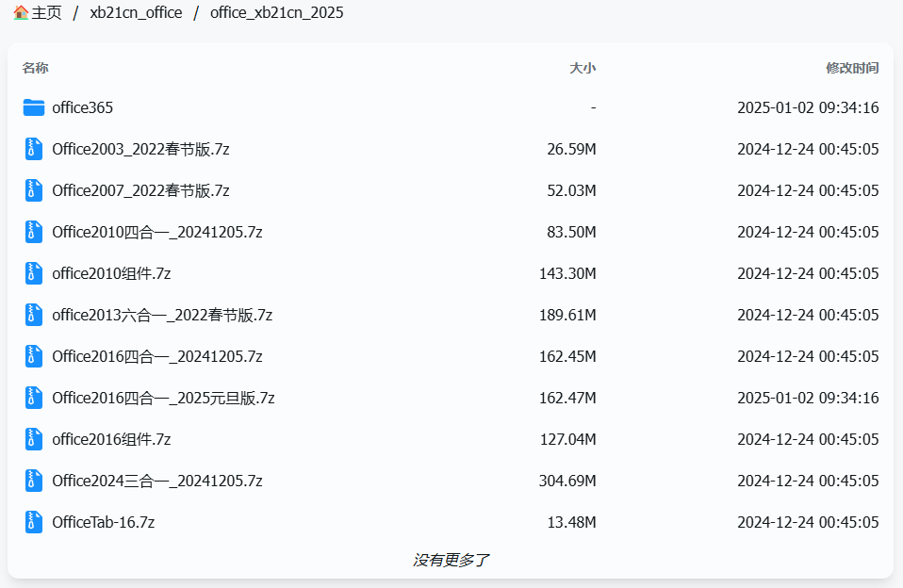Open office2013六合一_2022春节版.7z file
The image size is (903, 588).
coord(162,315)
